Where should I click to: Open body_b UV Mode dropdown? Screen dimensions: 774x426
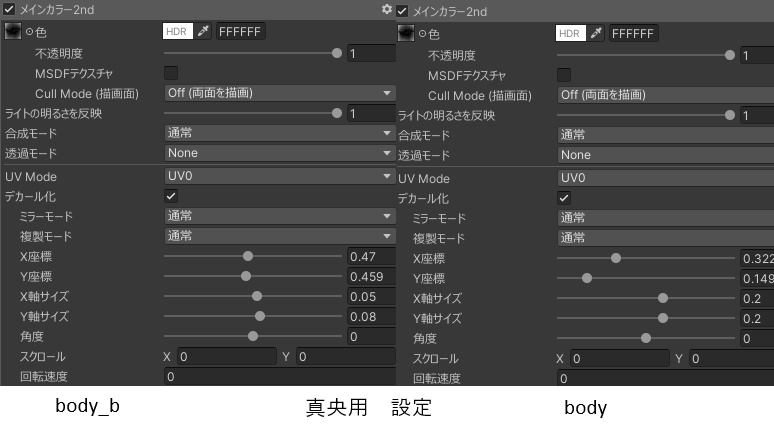pyautogui.click(x=279, y=176)
